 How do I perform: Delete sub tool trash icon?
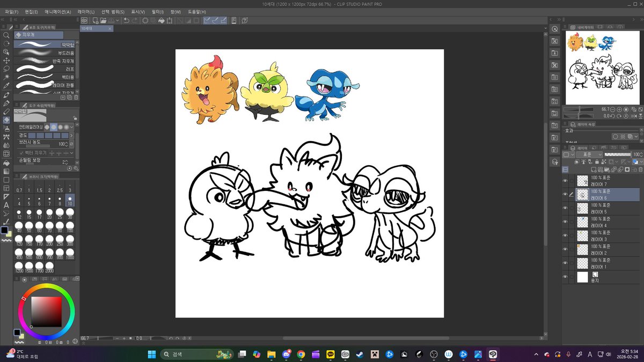coord(76,98)
